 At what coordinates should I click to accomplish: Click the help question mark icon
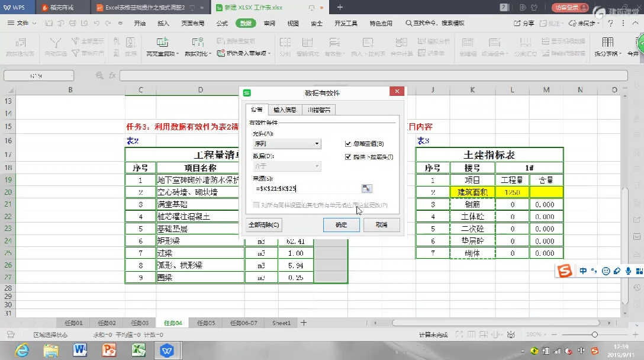(610, 24)
